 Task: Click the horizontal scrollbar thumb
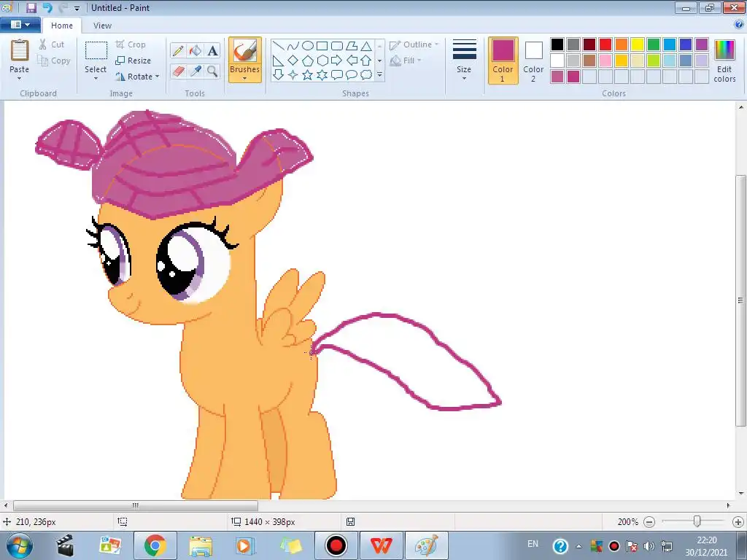[136, 505]
